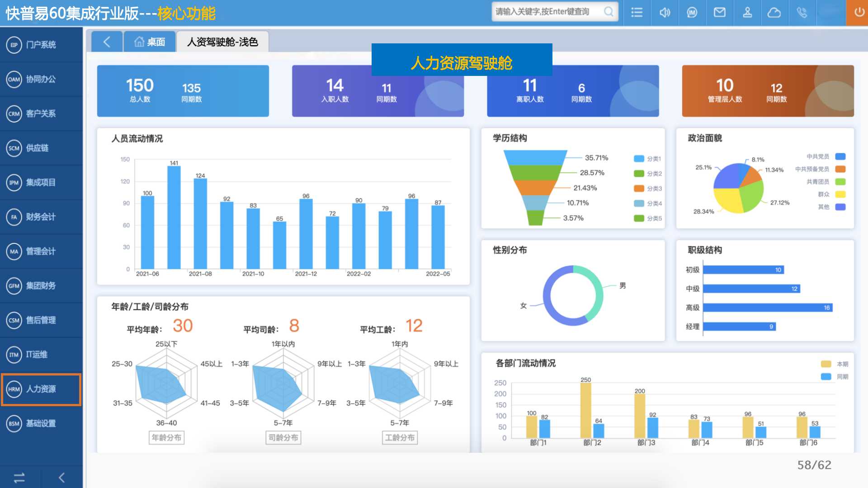The height and width of the screenshot is (488, 868).
Task: Open 人力资源 in the sidebar menu
Action: [41, 389]
